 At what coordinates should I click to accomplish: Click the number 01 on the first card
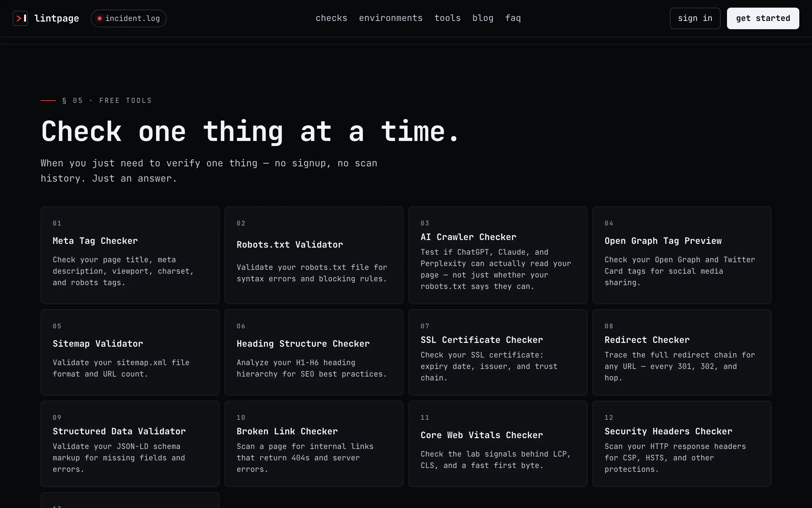pos(57,223)
